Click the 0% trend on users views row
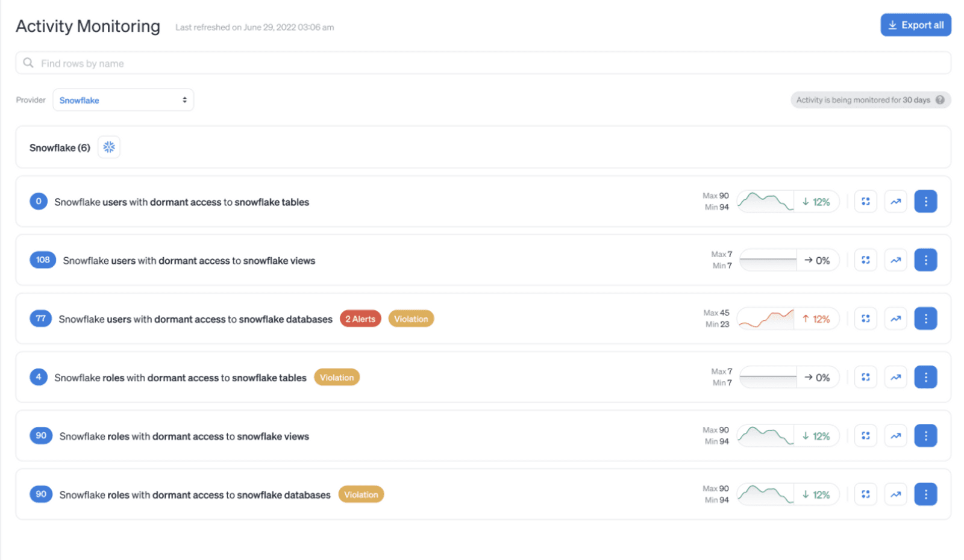 pyautogui.click(x=817, y=261)
